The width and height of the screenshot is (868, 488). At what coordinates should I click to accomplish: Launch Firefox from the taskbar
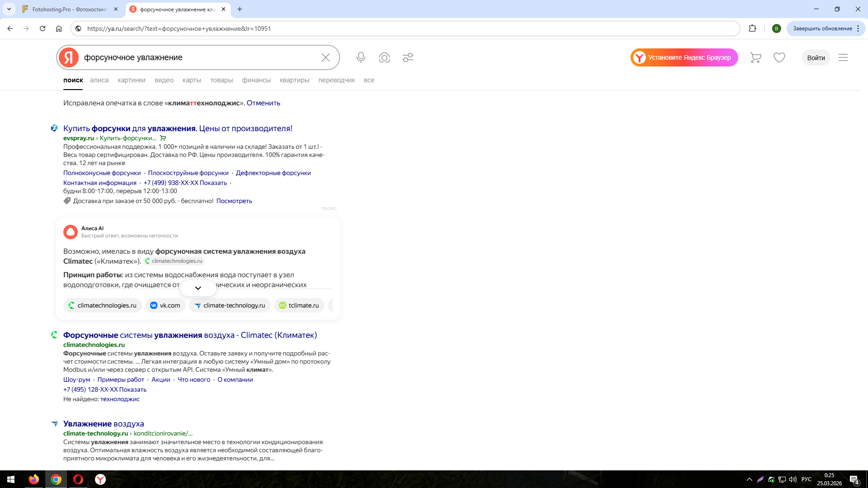[34, 479]
